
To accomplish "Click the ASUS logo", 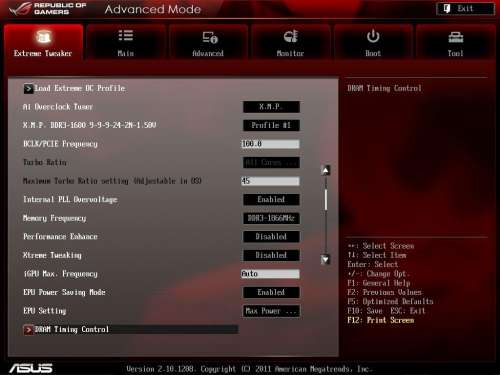I will coord(31,368).
